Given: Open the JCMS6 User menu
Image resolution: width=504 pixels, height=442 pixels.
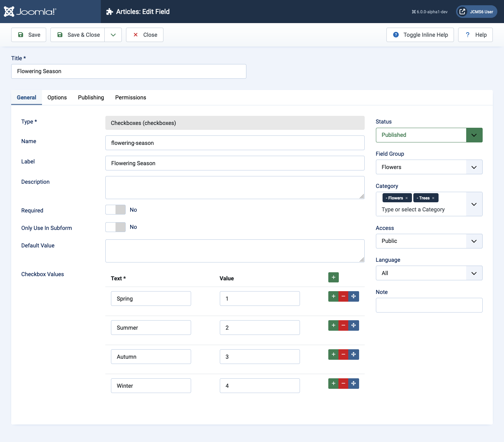Looking at the screenshot, I should (x=476, y=12).
